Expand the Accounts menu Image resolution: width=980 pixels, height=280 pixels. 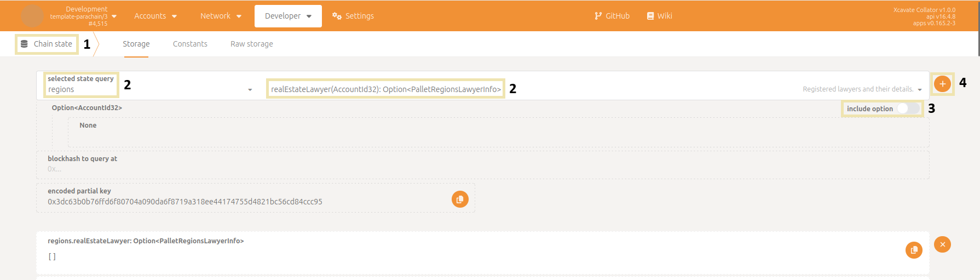pos(155,16)
